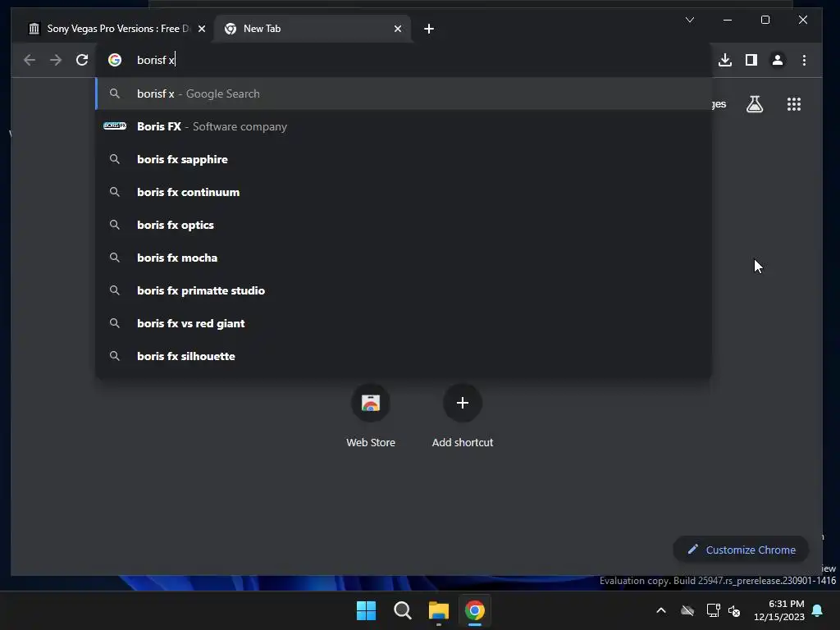Show hidden system tray icons chevron
This screenshot has height=630, width=840.
(x=661, y=610)
